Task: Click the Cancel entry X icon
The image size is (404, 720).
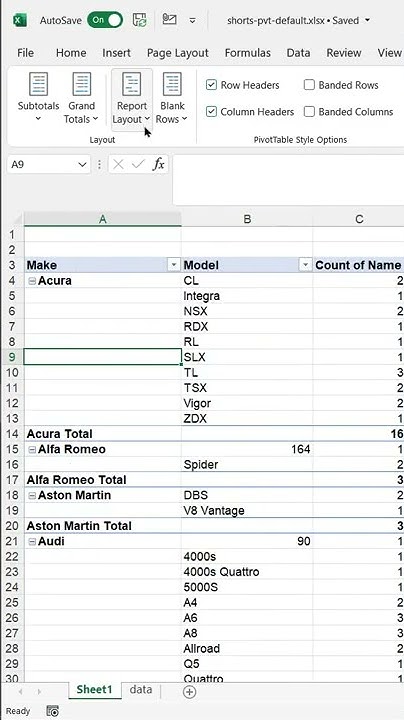Action: click(x=118, y=164)
